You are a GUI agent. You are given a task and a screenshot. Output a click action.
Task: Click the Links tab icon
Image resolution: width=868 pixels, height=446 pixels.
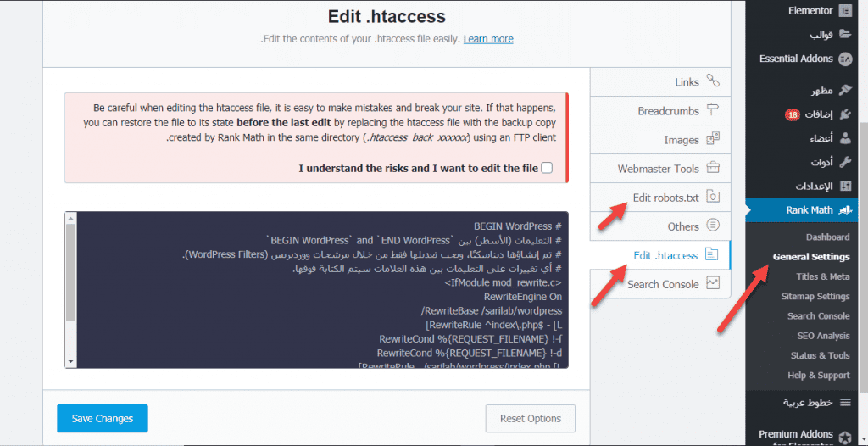pyautogui.click(x=713, y=82)
